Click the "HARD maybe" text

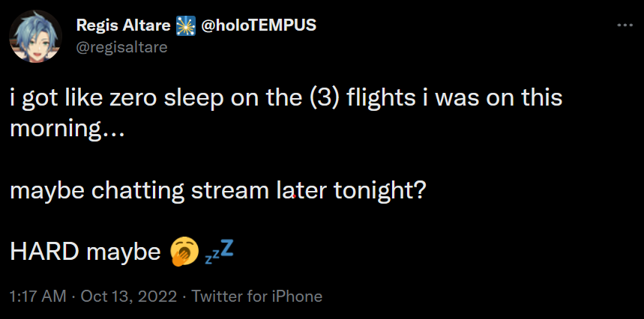(81, 253)
